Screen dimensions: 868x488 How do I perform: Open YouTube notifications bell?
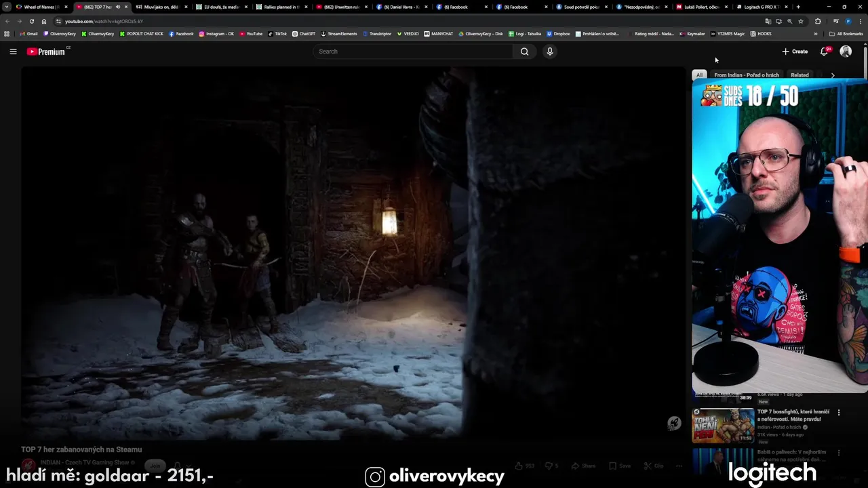[x=824, y=52]
